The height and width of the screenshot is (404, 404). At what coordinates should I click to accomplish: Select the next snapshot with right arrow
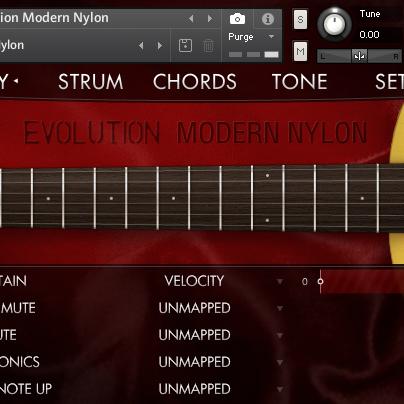tap(160, 46)
